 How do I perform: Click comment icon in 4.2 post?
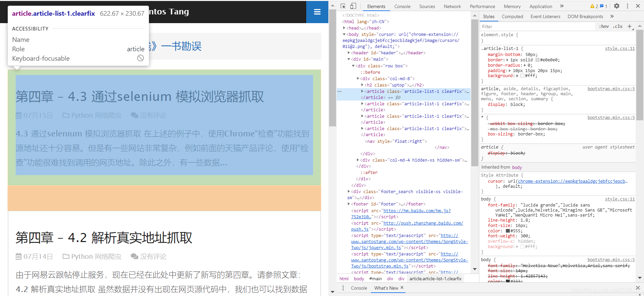[135, 256]
